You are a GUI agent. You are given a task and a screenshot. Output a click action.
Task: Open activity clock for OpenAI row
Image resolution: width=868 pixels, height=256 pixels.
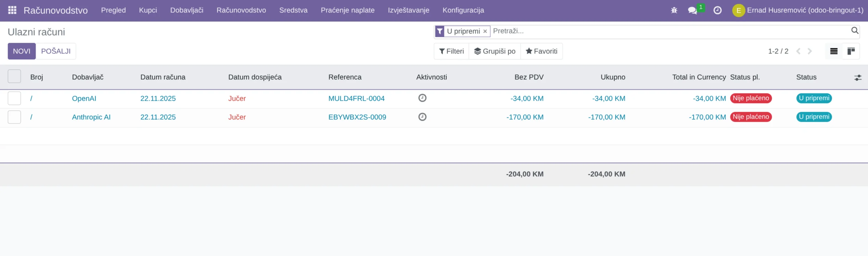coord(422,98)
